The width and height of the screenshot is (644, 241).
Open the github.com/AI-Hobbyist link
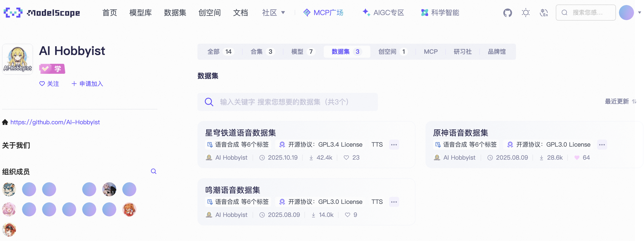click(x=55, y=122)
